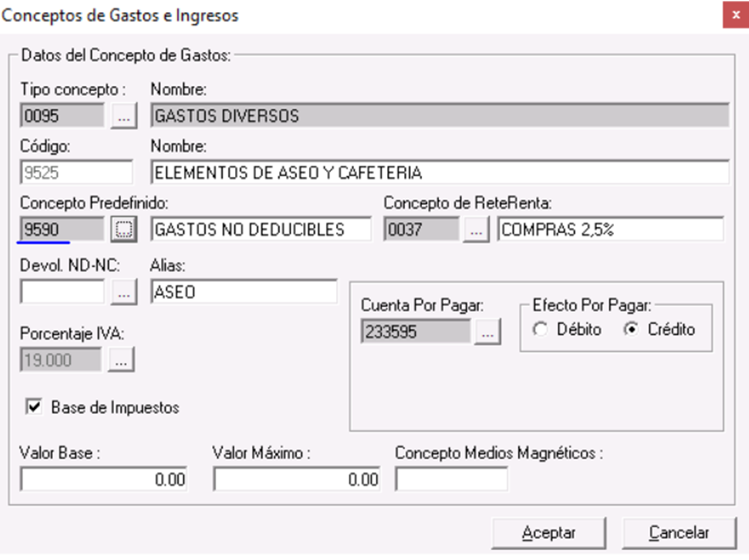Click the COMPRAS 2,5% text field

point(609,229)
